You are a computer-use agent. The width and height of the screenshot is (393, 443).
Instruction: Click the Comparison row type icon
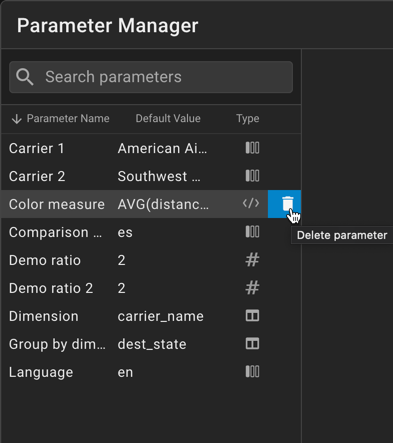[x=252, y=232]
